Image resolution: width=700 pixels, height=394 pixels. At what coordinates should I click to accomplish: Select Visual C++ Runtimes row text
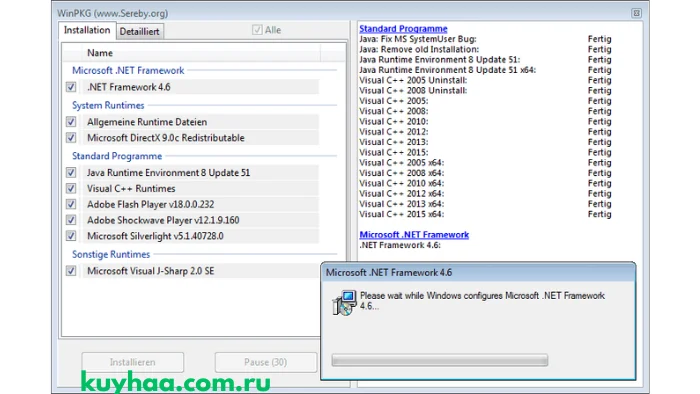[x=131, y=189]
